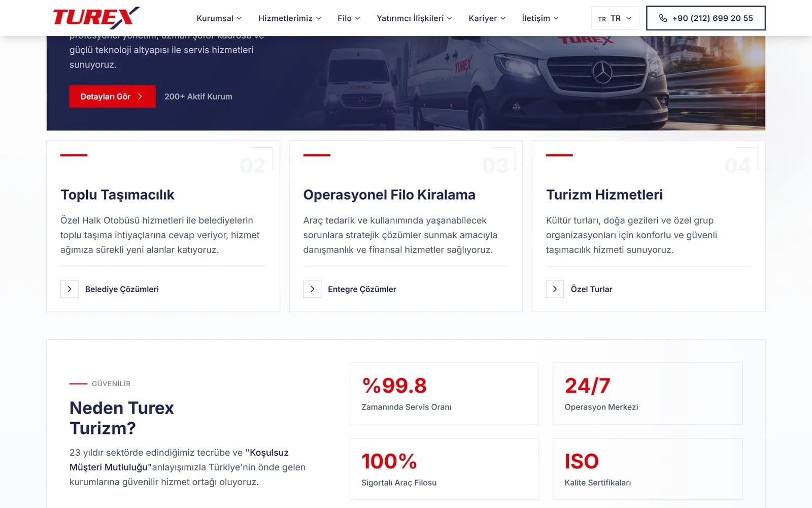Screen dimensions: 812x508
Task: Open the Yatırımcı İlişkileri menu
Action: 414,18
